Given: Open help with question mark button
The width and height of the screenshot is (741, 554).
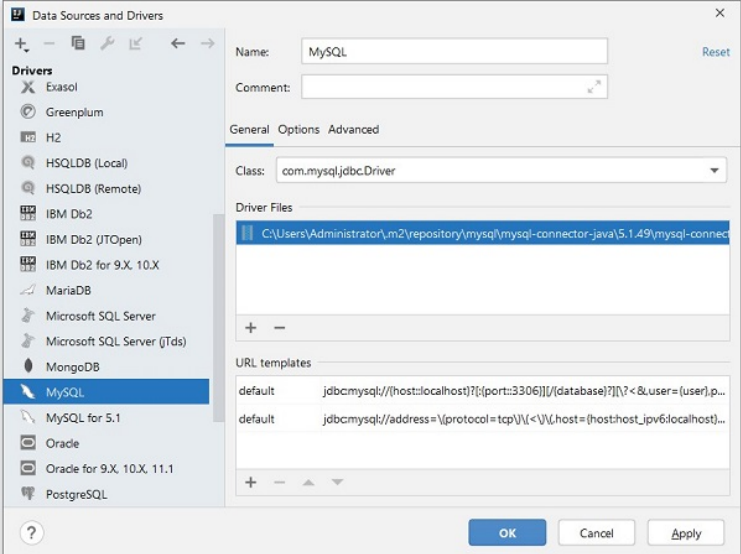Looking at the screenshot, I should (32, 533).
